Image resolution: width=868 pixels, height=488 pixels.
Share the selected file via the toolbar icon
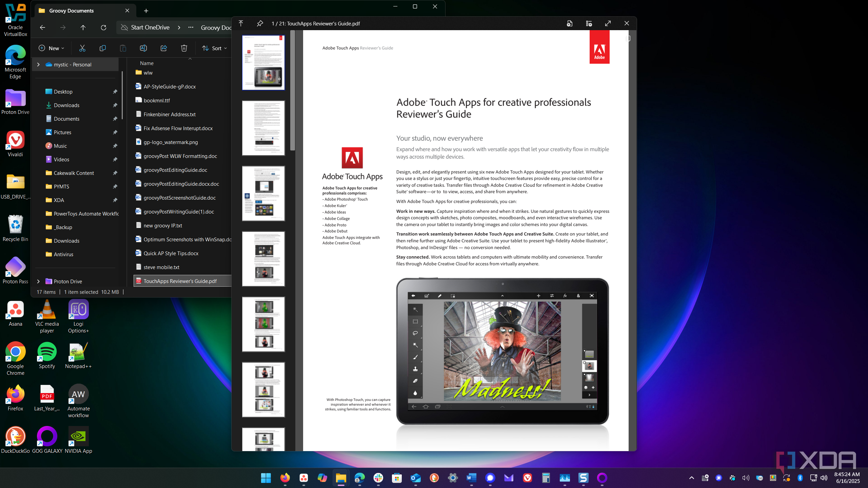[164, 48]
